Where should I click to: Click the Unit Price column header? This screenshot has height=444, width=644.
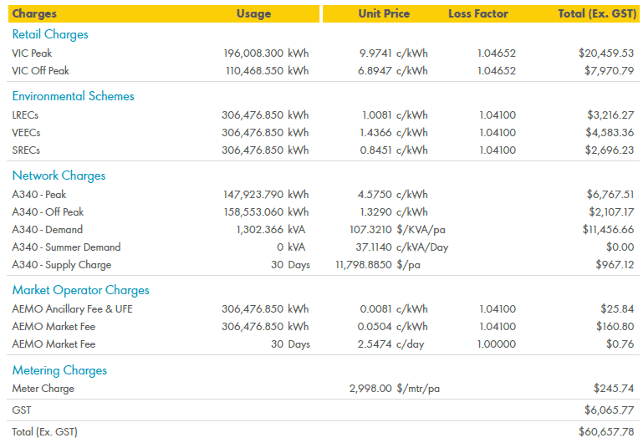coord(384,14)
